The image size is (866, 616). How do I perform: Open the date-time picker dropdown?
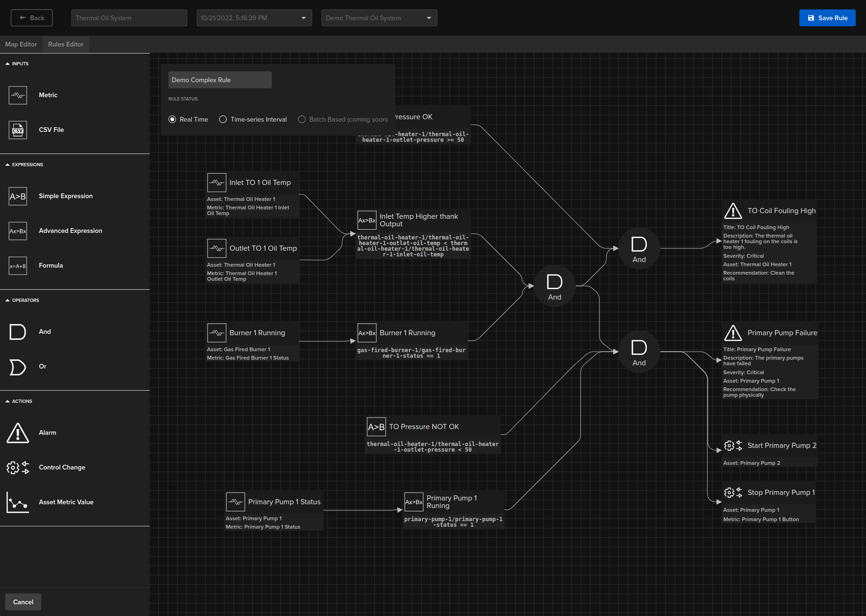coord(303,17)
